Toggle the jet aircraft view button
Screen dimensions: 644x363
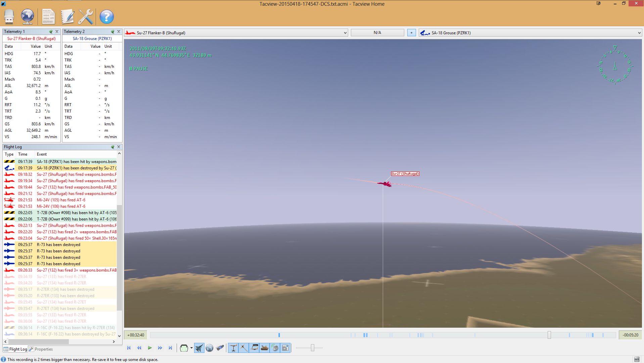point(199,348)
